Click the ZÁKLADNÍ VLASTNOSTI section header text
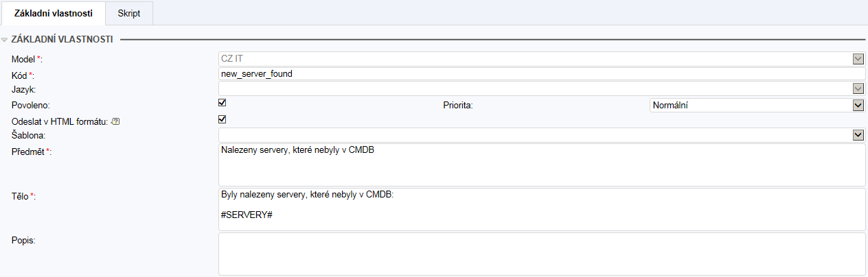Image resolution: width=868 pixels, height=277 pixels. [x=62, y=40]
